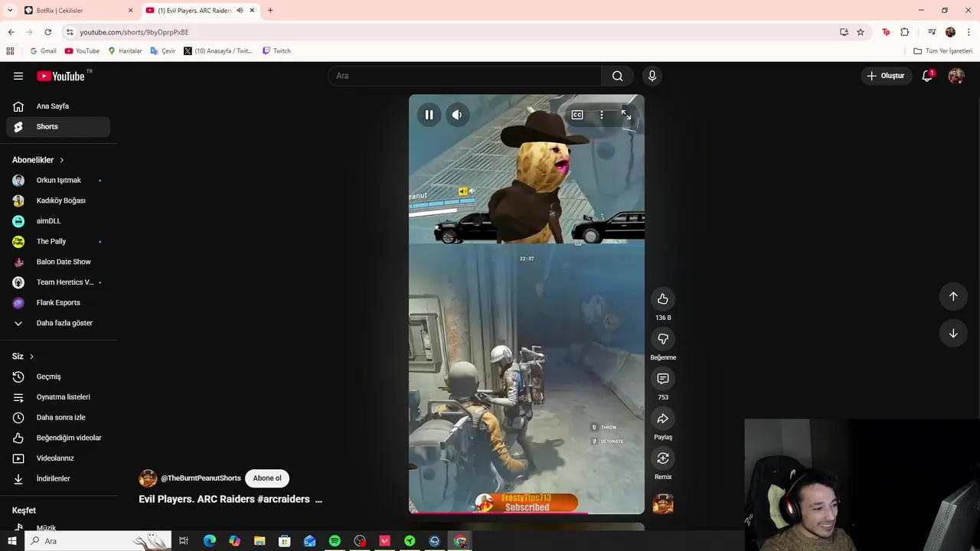Image resolution: width=980 pixels, height=551 pixels.
Task: Open the Flank Esports subscription
Action: (58, 303)
